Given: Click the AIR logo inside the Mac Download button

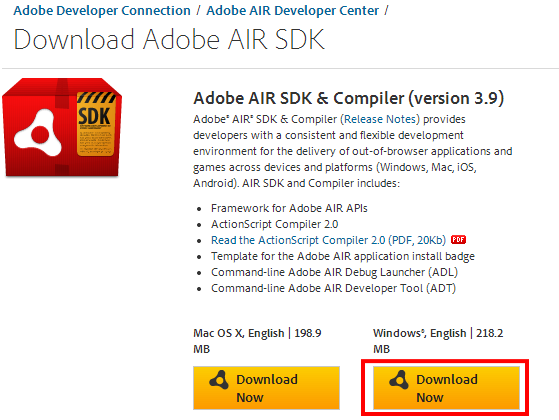Looking at the screenshot, I should 219,380.
